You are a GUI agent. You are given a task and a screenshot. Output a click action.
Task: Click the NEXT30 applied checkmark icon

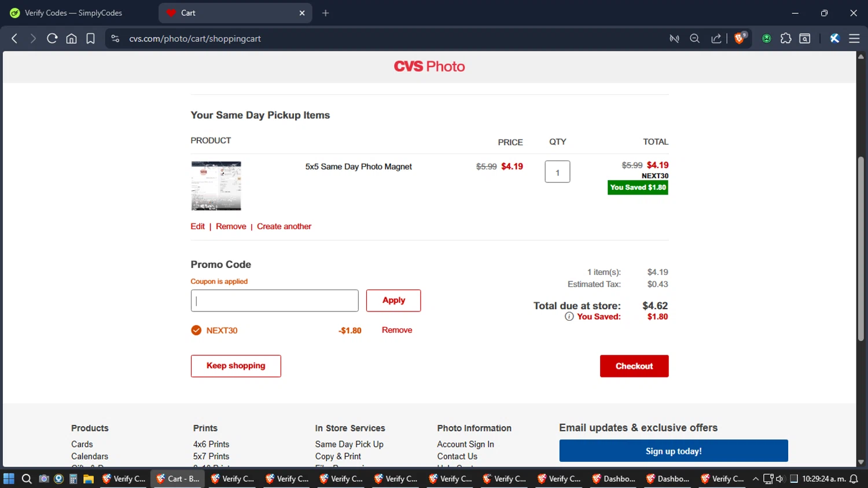tap(196, 331)
